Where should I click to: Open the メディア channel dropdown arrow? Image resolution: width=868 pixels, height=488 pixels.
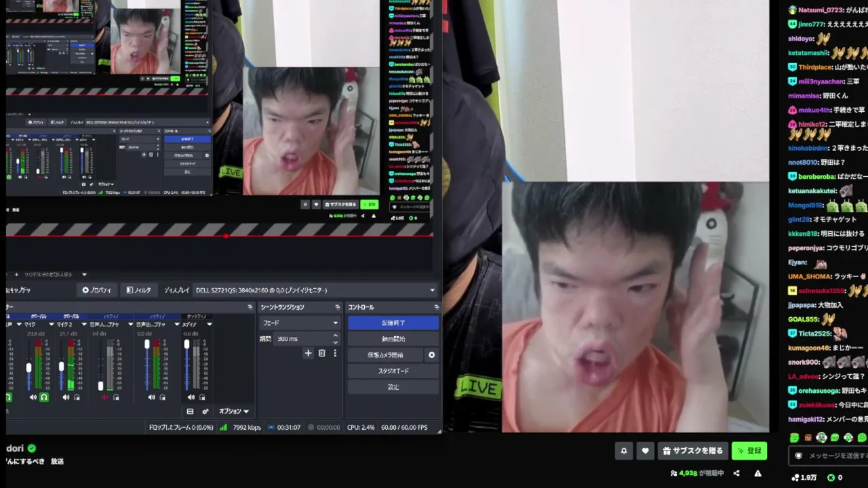click(209, 325)
